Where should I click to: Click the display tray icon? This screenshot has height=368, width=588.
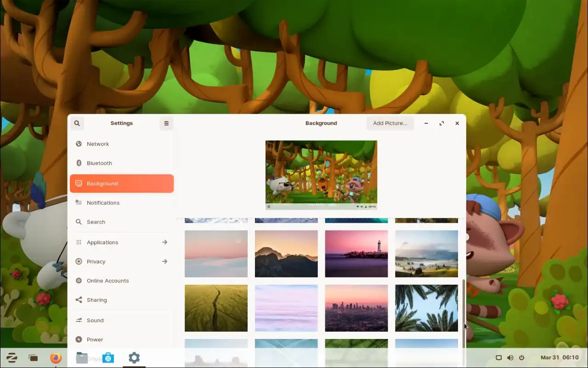498,358
